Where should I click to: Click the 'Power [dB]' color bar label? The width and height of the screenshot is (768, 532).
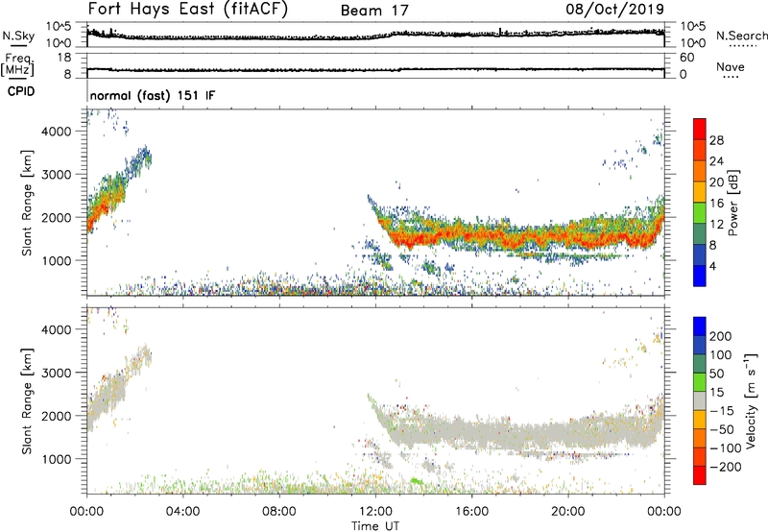point(732,203)
